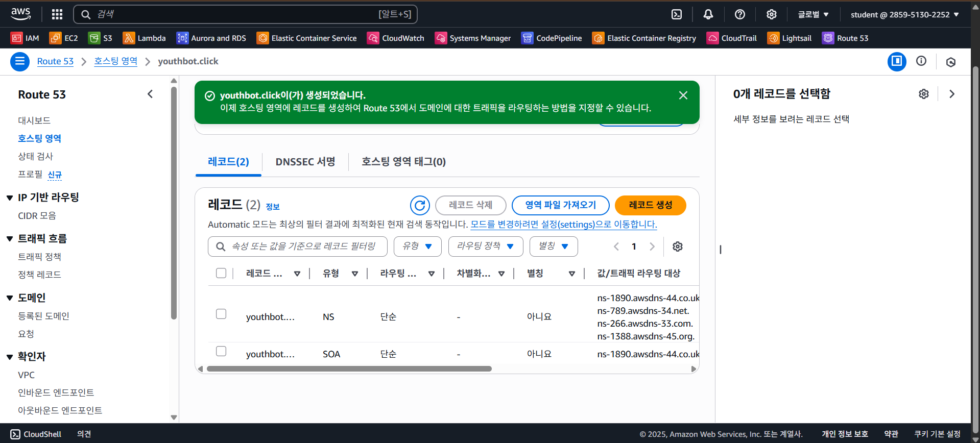
Task: Select all records checkbox in header
Action: coord(221,273)
